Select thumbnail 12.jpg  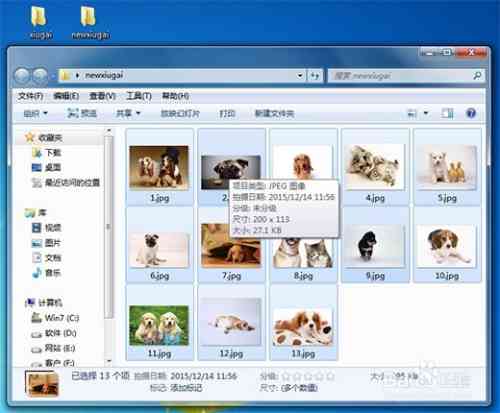click(231, 323)
